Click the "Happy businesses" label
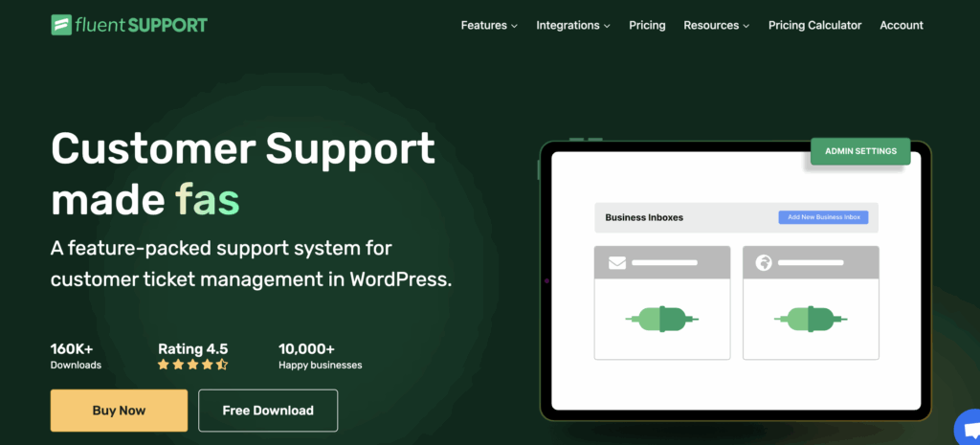 point(320,365)
